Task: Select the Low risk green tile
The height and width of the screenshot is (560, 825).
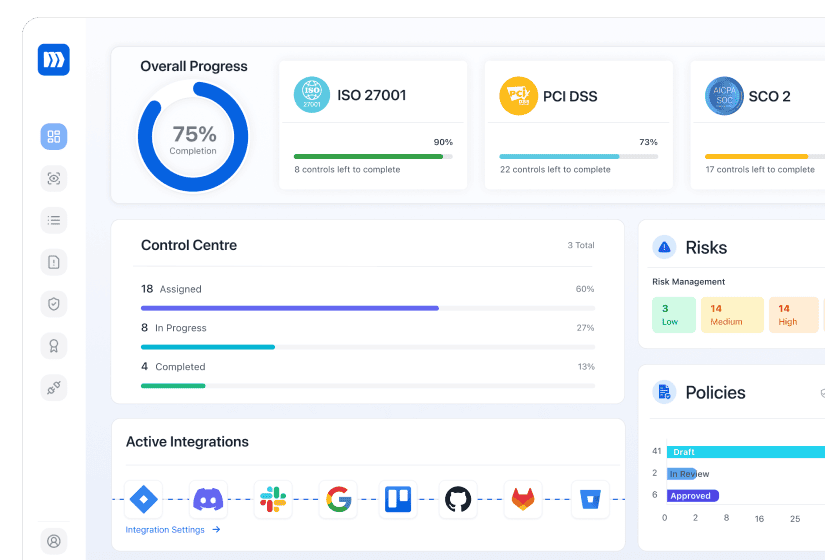Action: click(673, 315)
